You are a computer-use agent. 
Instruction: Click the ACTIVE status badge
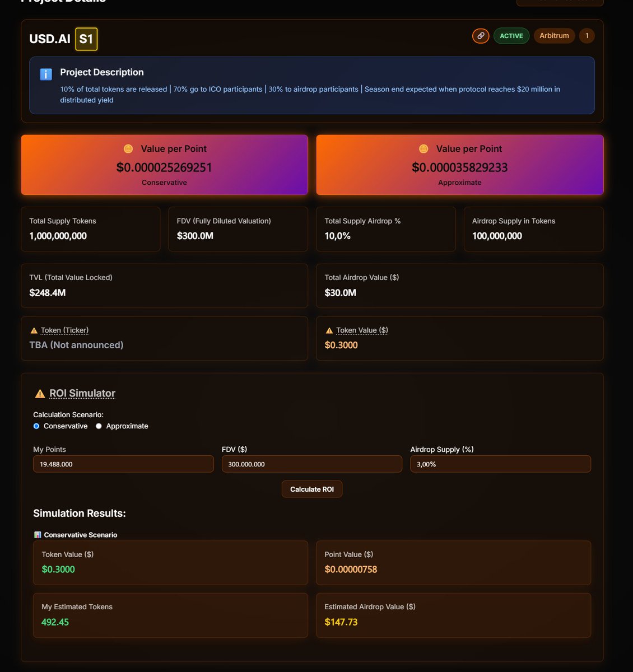coord(511,35)
